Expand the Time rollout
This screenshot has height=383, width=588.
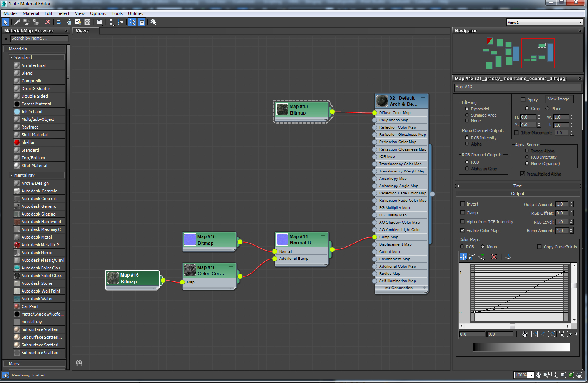(517, 186)
